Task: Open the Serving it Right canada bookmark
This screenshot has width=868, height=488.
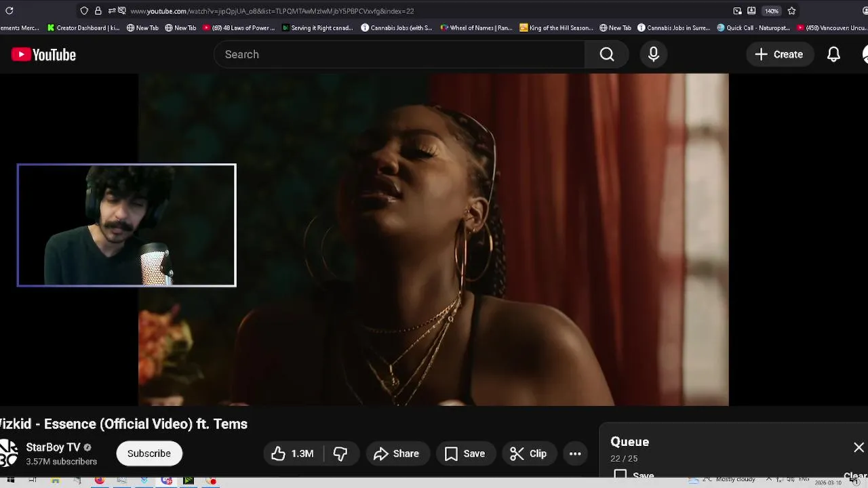Action: pos(317,28)
